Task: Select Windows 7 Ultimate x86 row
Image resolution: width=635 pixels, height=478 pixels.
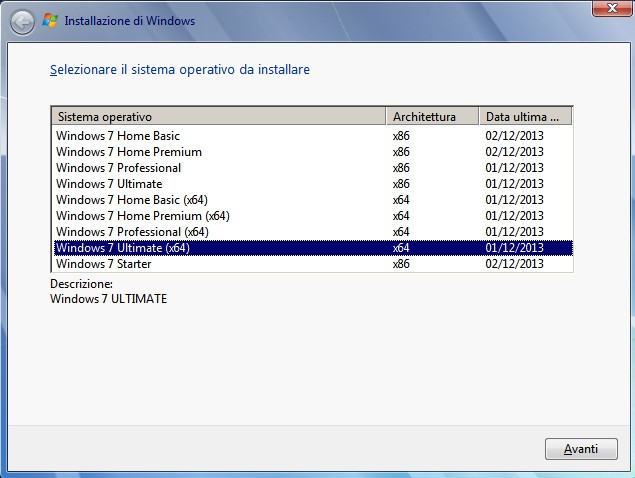Action: tap(313, 184)
